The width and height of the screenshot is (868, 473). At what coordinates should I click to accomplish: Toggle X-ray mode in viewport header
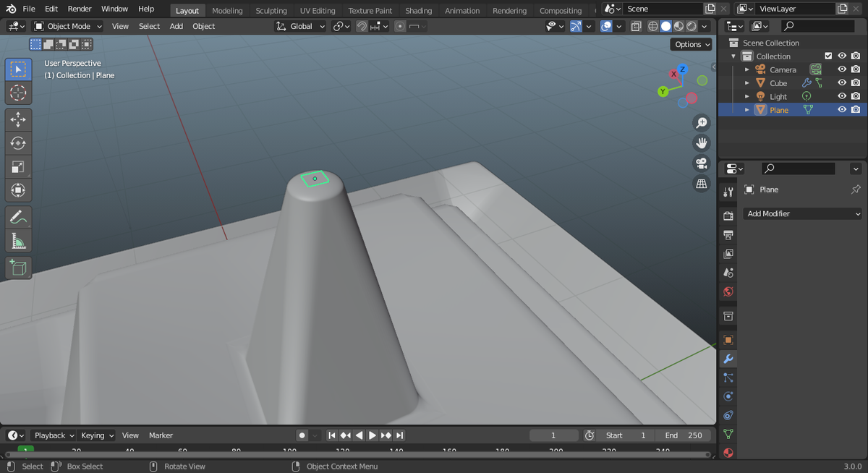(x=636, y=26)
